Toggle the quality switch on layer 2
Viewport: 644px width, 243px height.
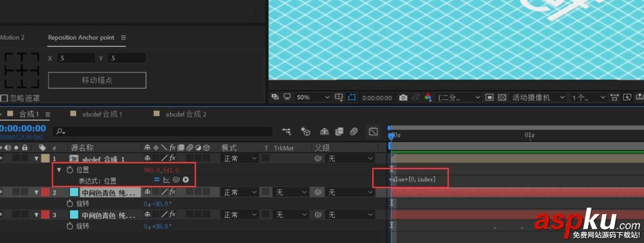164,192
